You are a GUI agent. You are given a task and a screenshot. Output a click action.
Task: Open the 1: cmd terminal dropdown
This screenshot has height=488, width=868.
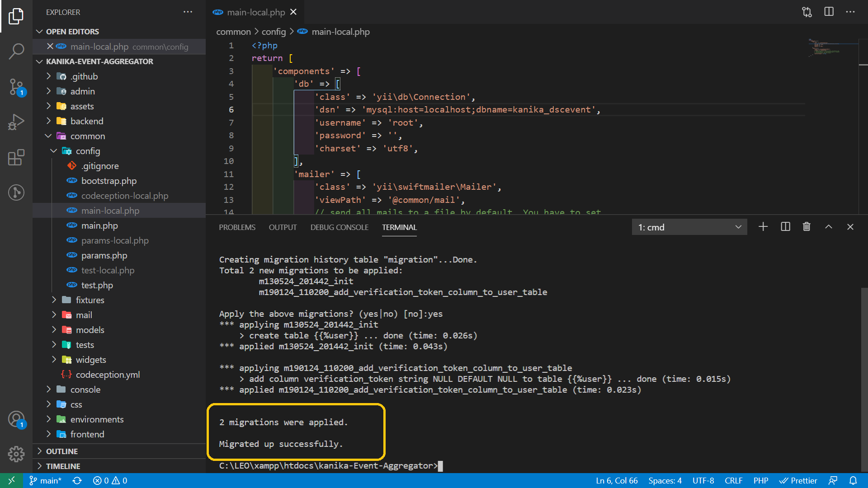point(689,227)
